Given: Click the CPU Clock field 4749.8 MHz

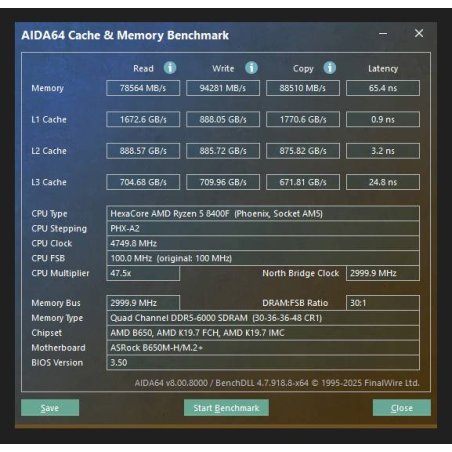Looking at the screenshot, I should click(x=263, y=243).
